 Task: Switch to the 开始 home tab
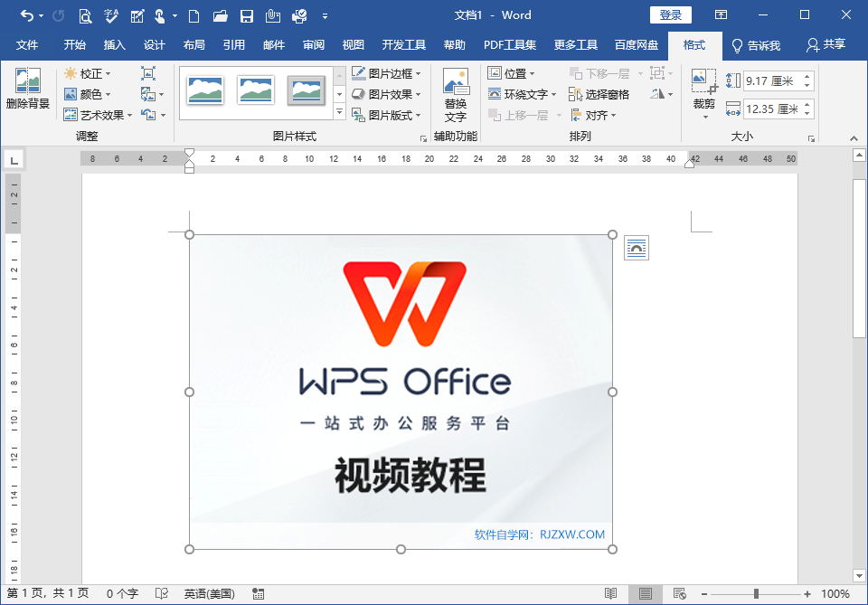(75, 45)
